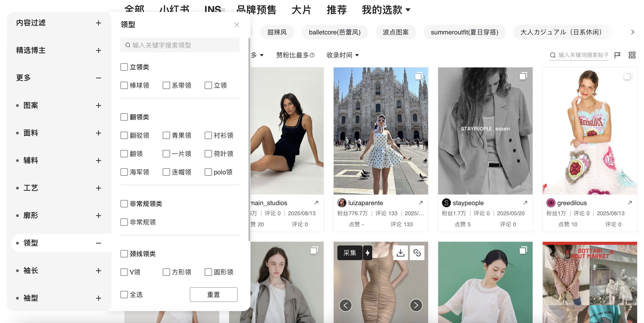Check the 翻领类 category checkbox
This screenshot has width=644, height=323.
[x=124, y=117]
